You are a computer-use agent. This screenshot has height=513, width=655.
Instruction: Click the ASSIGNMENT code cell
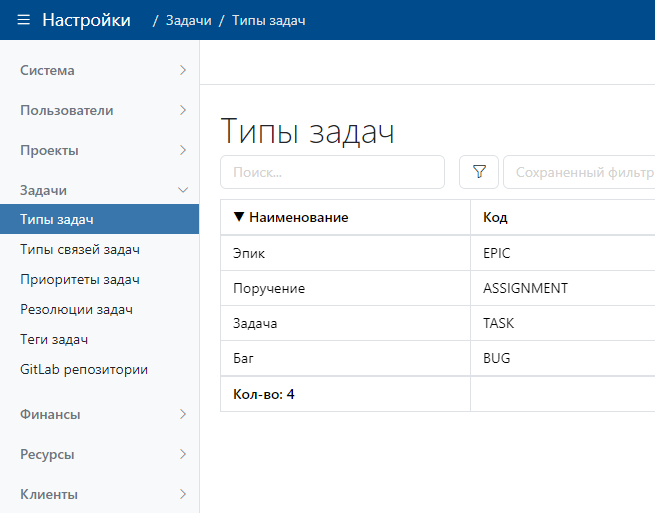(x=563, y=288)
